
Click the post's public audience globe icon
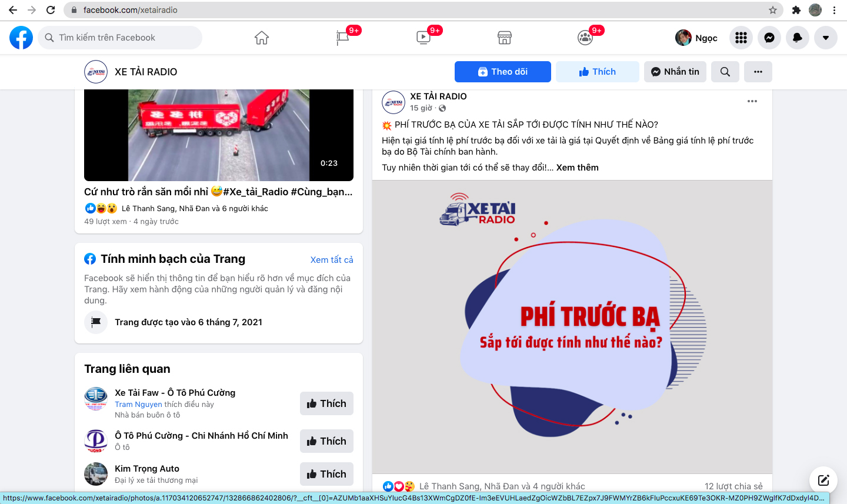pyautogui.click(x=442, y=108)
